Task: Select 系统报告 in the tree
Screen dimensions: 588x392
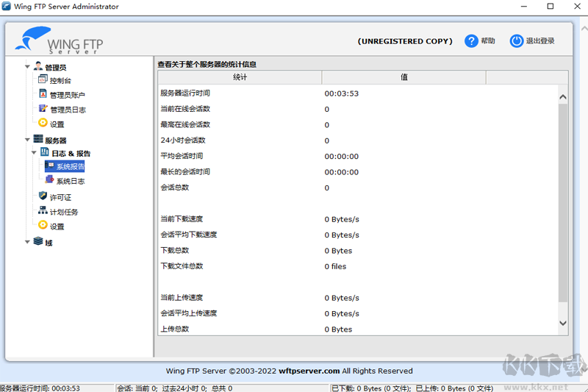Action: 71,166
